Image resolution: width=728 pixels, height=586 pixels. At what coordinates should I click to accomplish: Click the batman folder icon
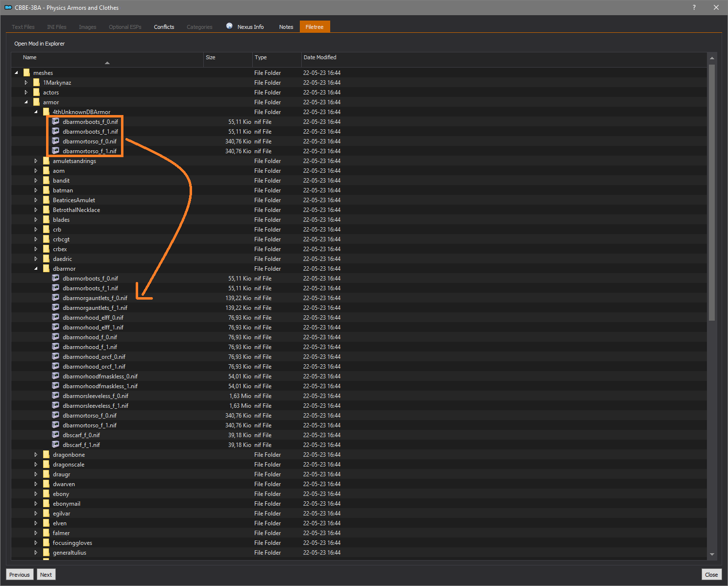tap(46, 190)
